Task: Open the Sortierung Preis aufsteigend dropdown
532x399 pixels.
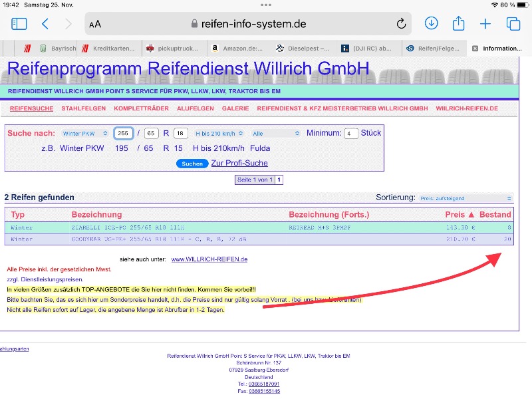Action: coord(465,198)
